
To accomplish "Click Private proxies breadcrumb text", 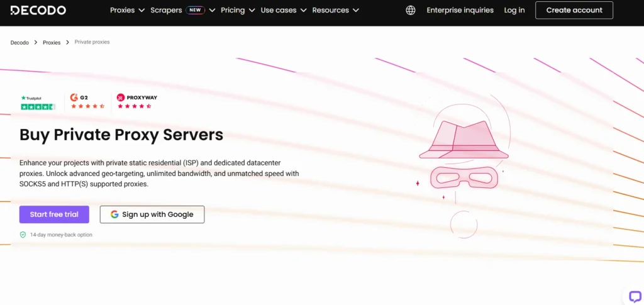I will (x=92, y=42).
